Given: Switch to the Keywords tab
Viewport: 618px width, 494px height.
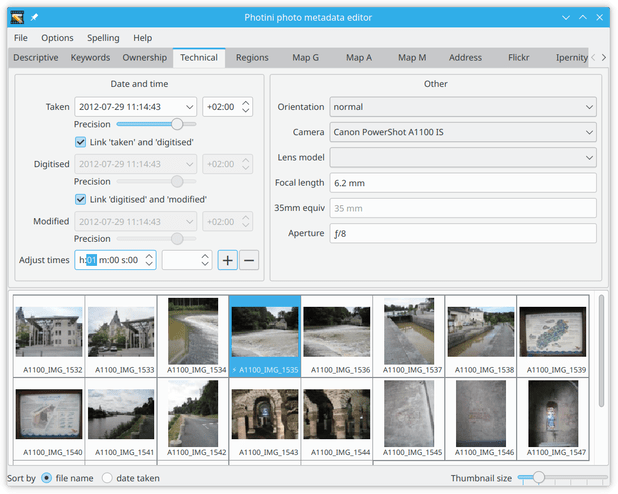Looking at the screenshot, I should tap(90, 58).
